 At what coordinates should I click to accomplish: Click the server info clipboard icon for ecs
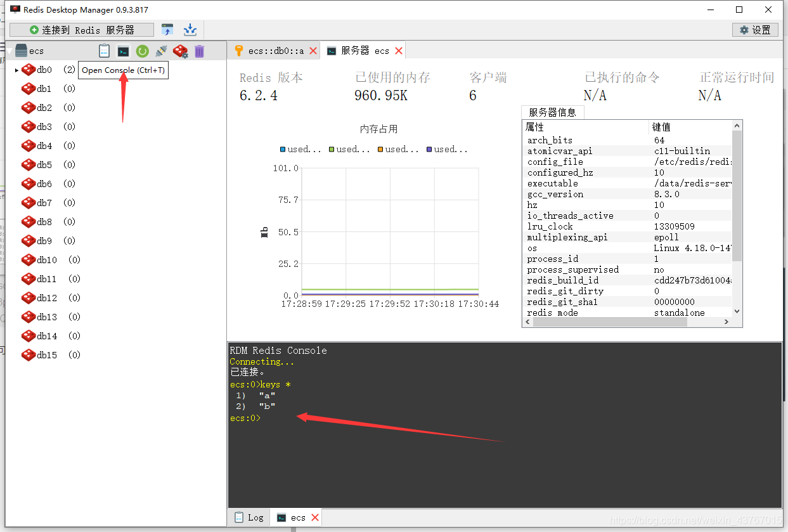(105, 51)
